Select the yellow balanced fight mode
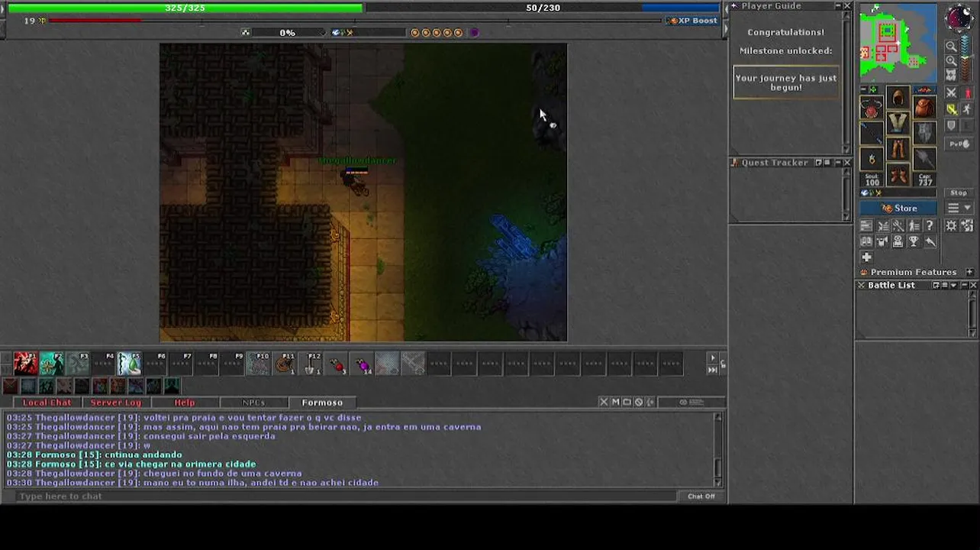Viewport: 980px width, 550px height. point(951,109)
